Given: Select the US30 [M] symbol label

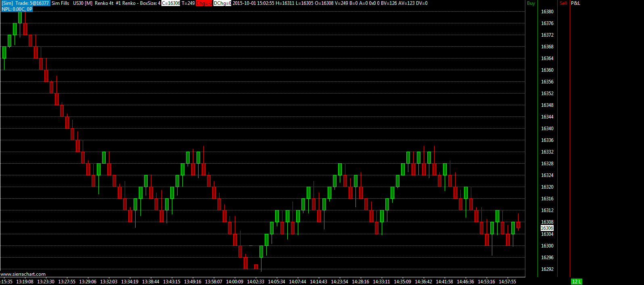Looking at the screenshot, I should click(83, 3).
